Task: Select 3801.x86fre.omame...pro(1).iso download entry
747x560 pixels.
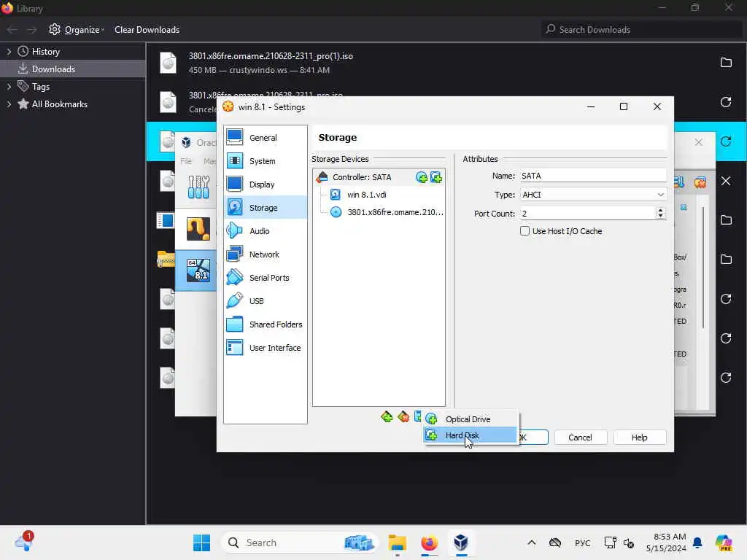Action: coord(446,63)
